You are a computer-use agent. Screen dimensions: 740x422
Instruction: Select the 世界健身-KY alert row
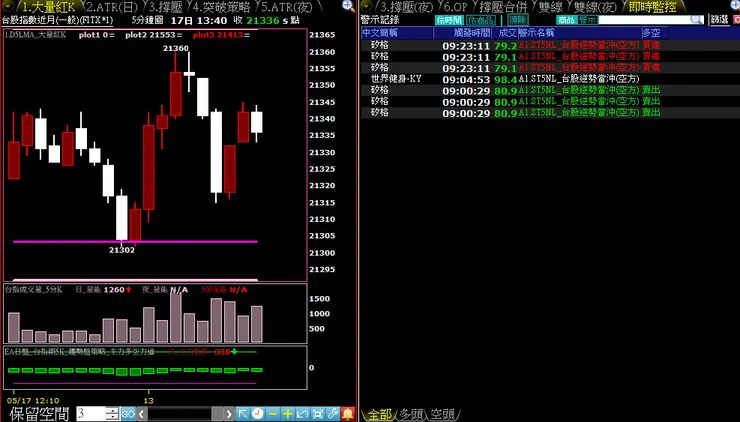pyautogui.click(x=550, y=79)
